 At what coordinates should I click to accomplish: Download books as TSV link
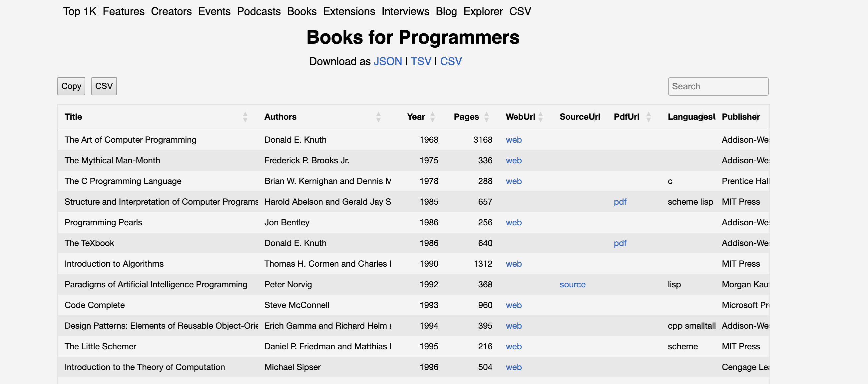tap(421, 61)
